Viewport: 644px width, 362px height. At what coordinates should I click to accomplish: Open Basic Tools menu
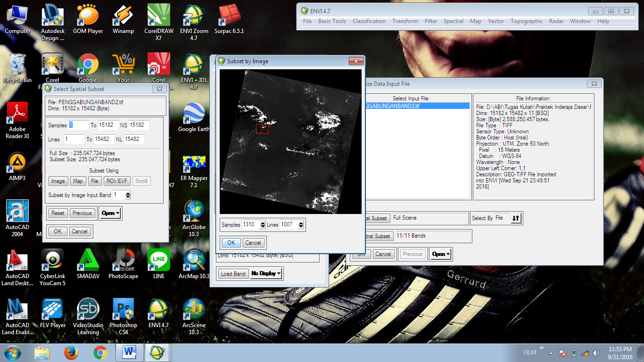(332, 21)
